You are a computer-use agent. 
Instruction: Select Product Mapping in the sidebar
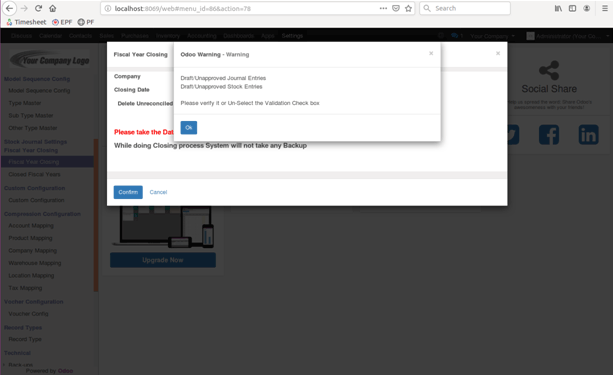30,239
